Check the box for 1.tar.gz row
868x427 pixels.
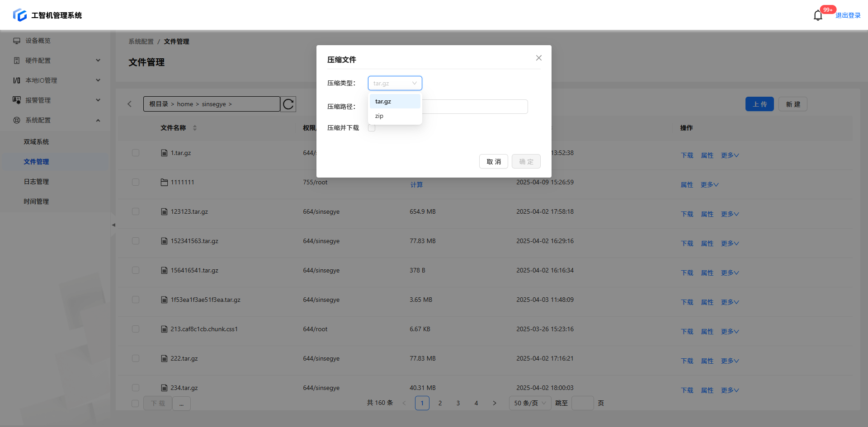point(136,153)
